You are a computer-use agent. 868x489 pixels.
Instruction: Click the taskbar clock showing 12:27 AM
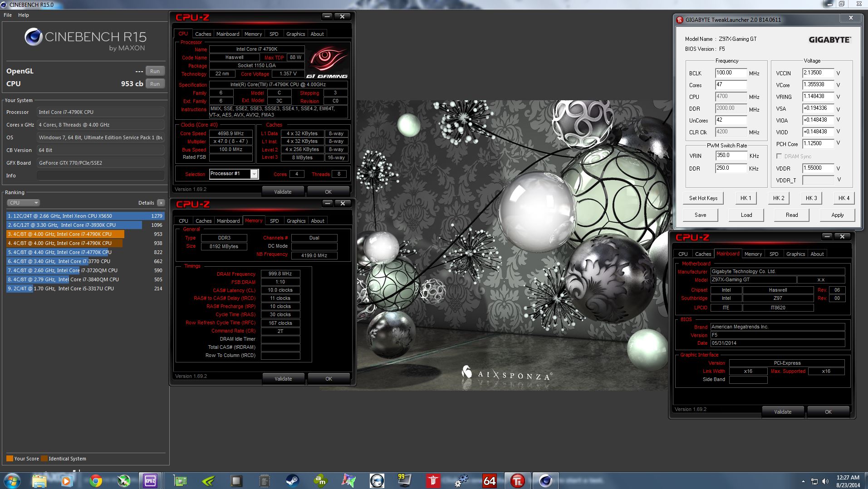click(x=848, y=481)
